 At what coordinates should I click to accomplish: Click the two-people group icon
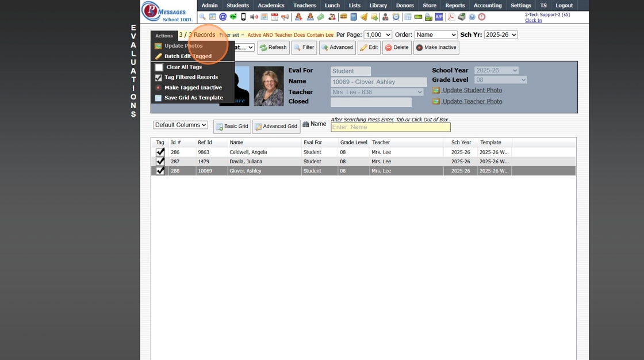coord(332,17)
